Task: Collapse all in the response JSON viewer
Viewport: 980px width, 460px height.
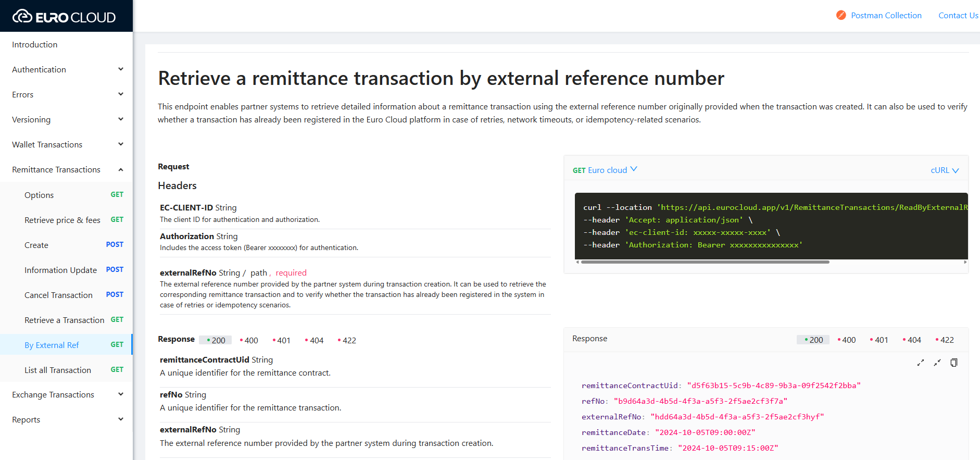Action: (937, 363)
